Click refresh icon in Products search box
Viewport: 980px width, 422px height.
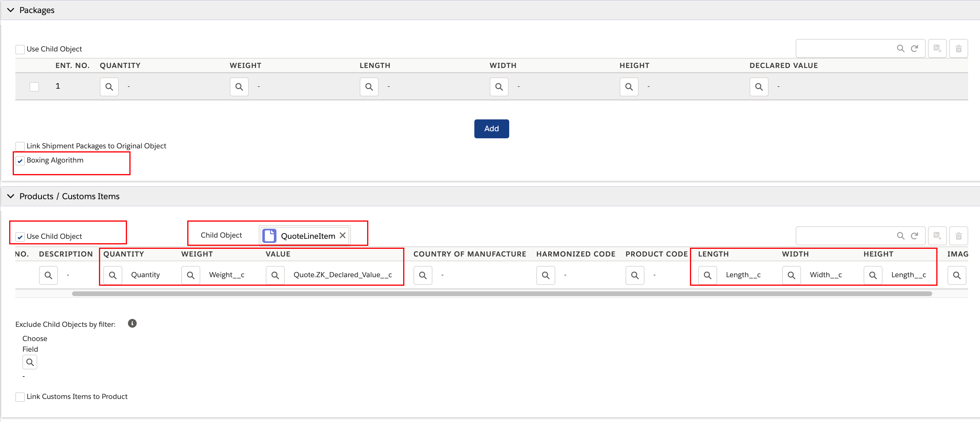click(914, 236)
